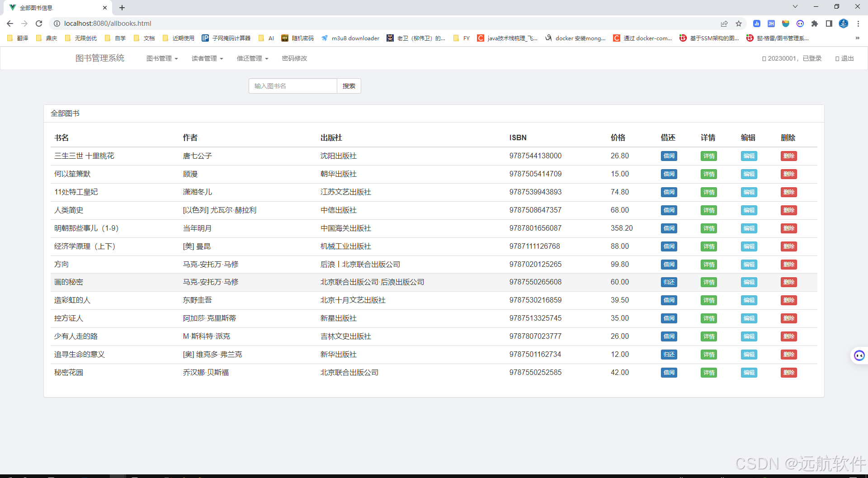This screenshot has height=478, width=868.
Task: Select the 密码修改 menu item
Action: 294,58
